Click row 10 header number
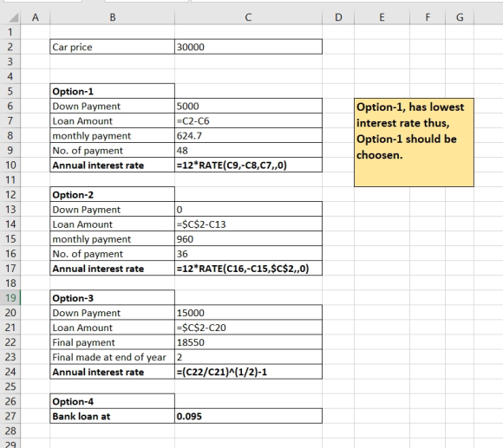Screen dimensions: 503x448 pos(10,165)
